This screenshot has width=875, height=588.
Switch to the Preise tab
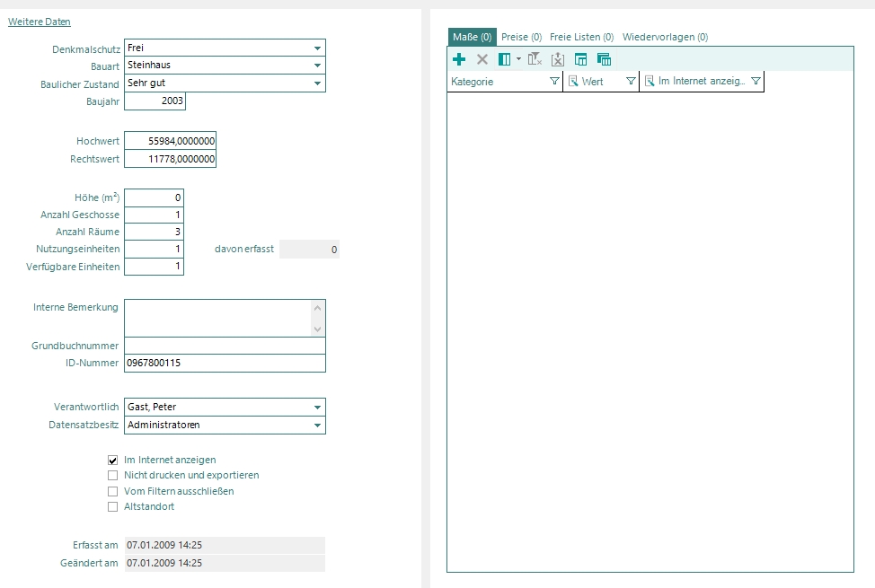(x=521, y=37)
